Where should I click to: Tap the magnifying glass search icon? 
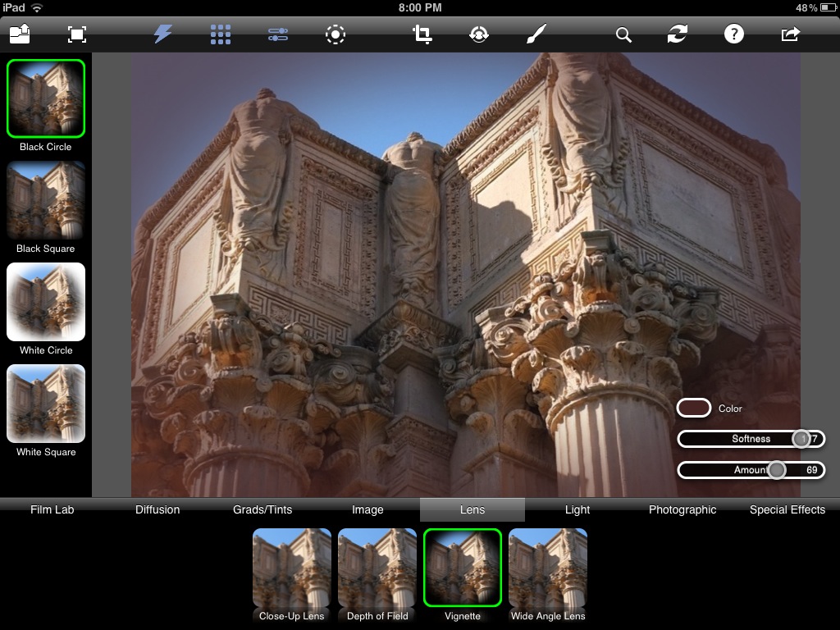tap(623, 34)
